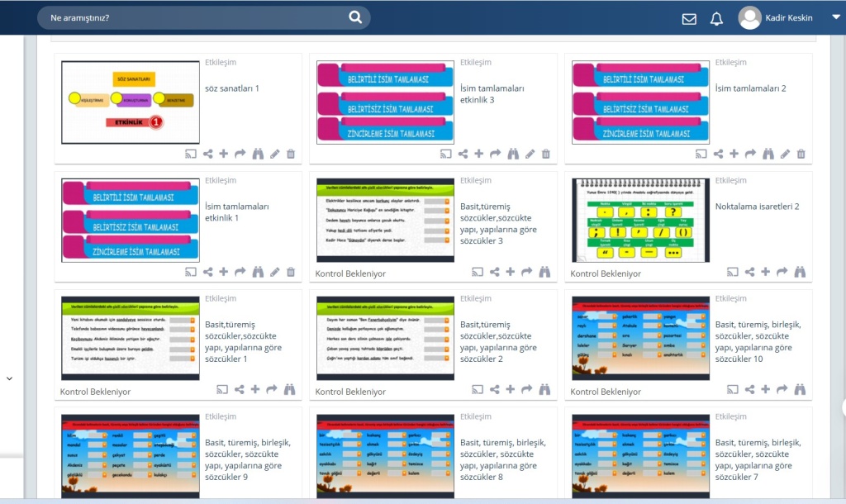The image size is (846, 504).
Task: Forward the 'sözcükler 1' activity with arrow icon
Action: point(272,390)
